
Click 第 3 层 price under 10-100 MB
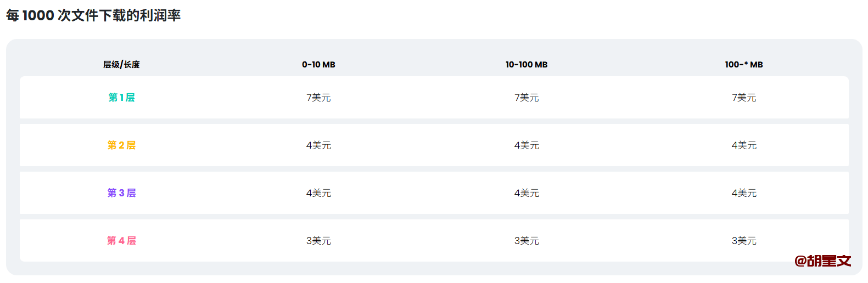[x=527, y=193]
